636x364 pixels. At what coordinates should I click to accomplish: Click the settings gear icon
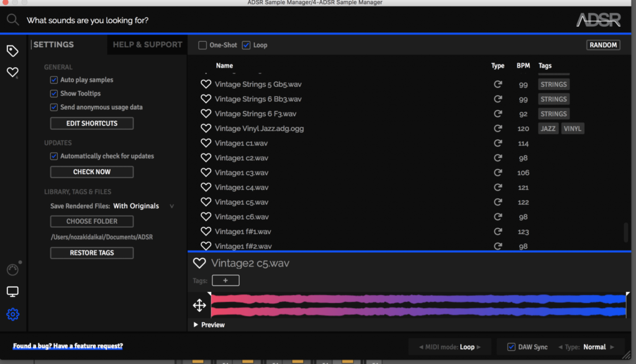(12, 314)
